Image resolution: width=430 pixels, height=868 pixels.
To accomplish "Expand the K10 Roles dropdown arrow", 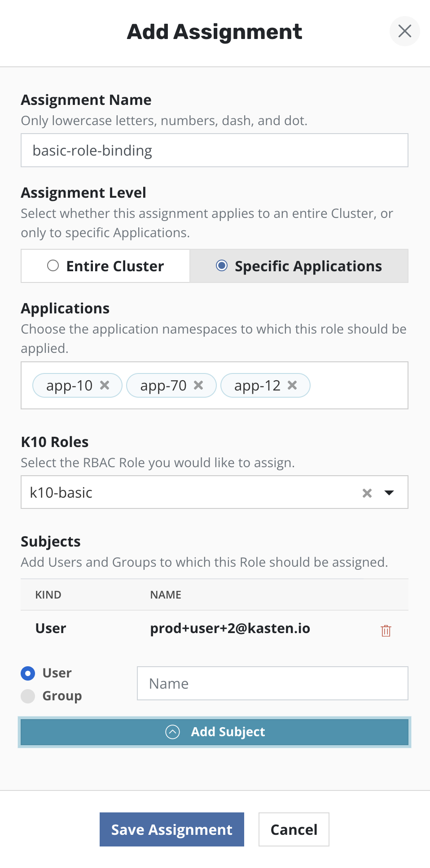I will (389, 493).
